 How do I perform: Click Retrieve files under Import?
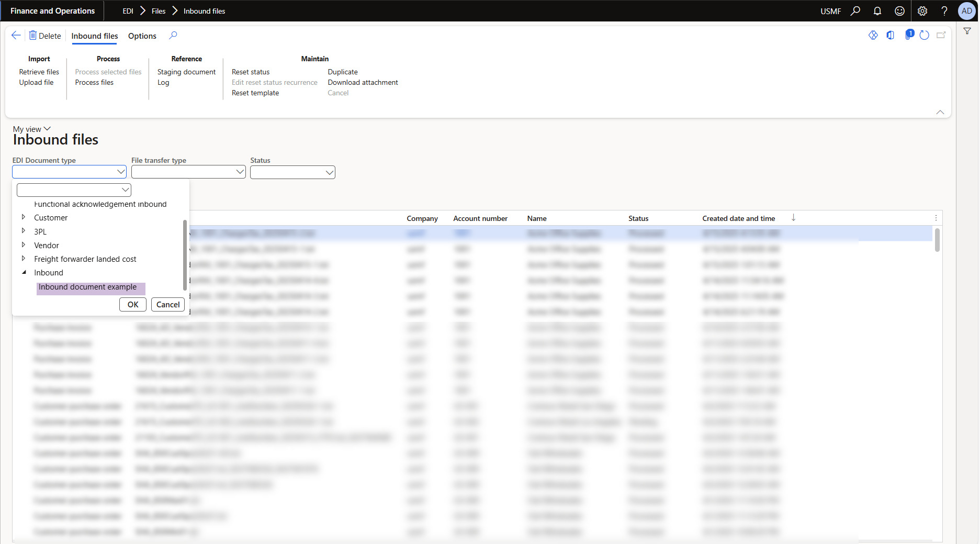(x=39, y=72)
